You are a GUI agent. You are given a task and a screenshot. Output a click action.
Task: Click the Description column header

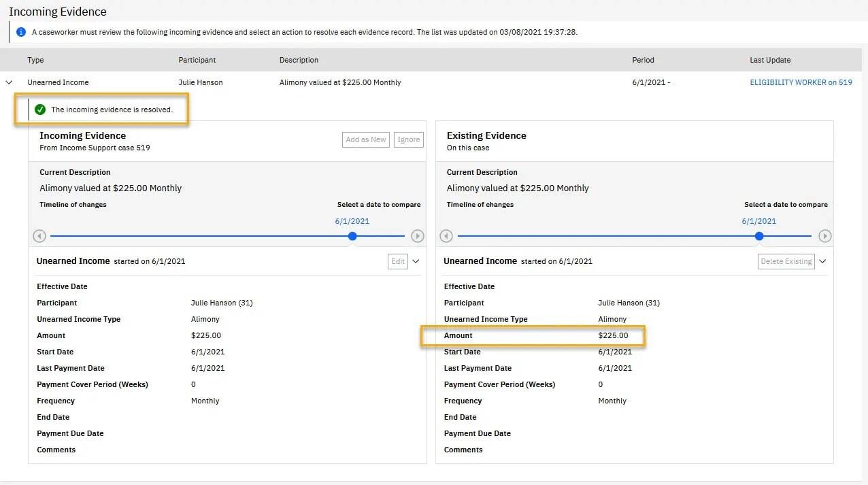299,60
